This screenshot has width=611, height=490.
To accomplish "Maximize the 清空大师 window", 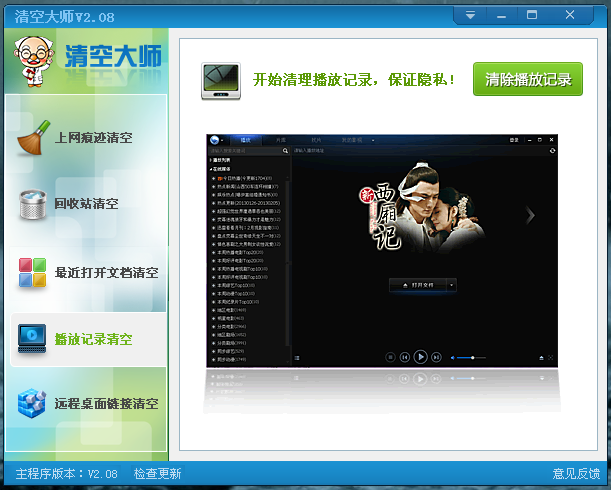I will [x=532, y=16].
